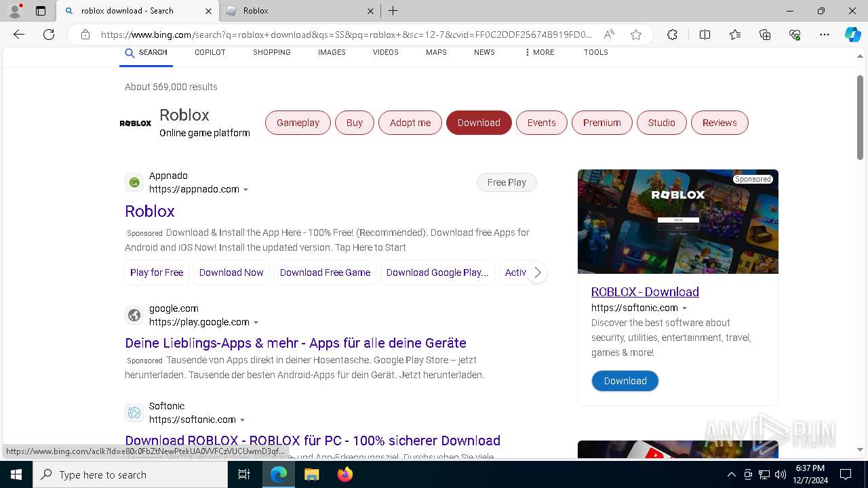868x488 pixels.
Task: Expand the sidebar ad softonic.com dropdown arrow
Action: 685,308
